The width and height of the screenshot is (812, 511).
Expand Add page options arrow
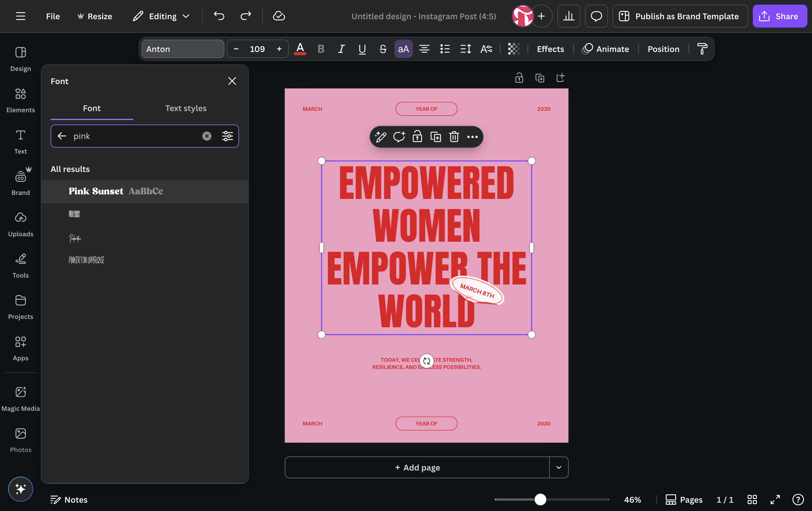tap(559, 467)
